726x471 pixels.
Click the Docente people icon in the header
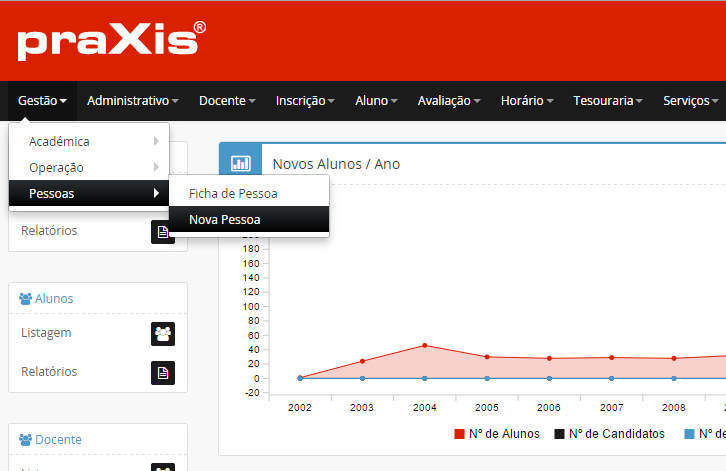26,440
